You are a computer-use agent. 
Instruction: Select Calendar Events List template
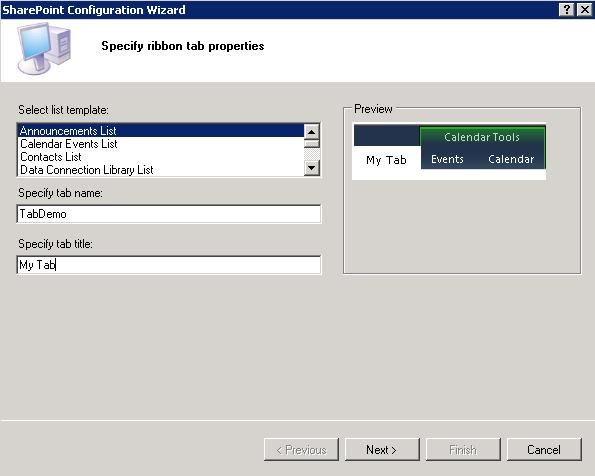point(161,144)
